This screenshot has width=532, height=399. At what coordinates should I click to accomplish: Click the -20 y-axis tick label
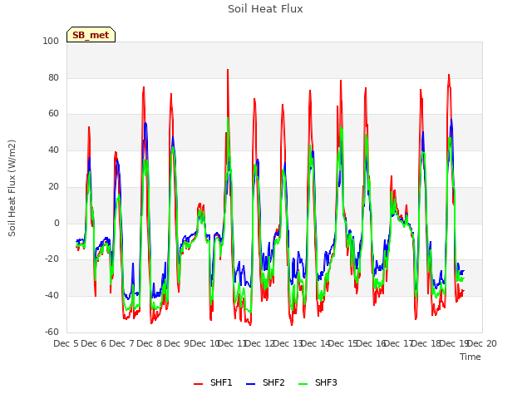(52, 259)
